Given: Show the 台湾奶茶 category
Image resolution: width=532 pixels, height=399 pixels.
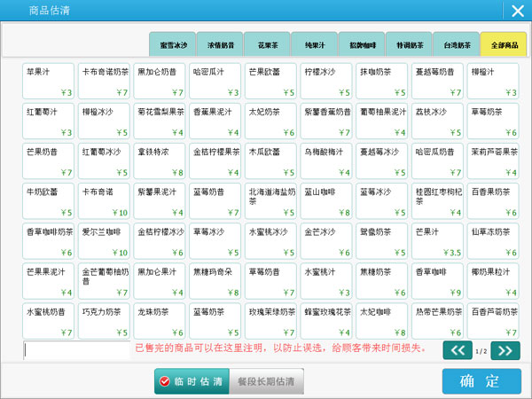Looking at the screenshot, I should click(x=456, y=44).
